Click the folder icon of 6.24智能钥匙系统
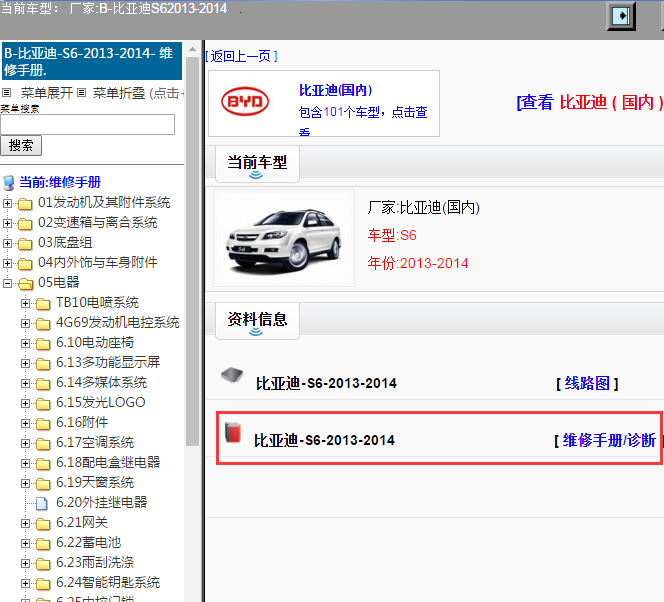The height and width of the screenshot is (602, 664). point(43,583)
